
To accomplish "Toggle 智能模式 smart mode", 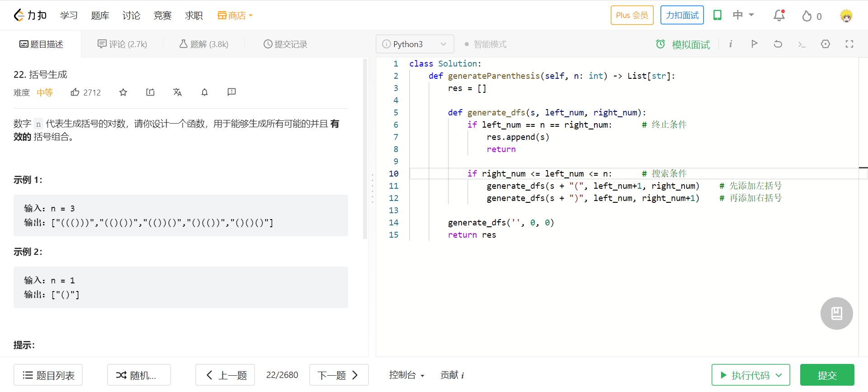I will (485, 44).
